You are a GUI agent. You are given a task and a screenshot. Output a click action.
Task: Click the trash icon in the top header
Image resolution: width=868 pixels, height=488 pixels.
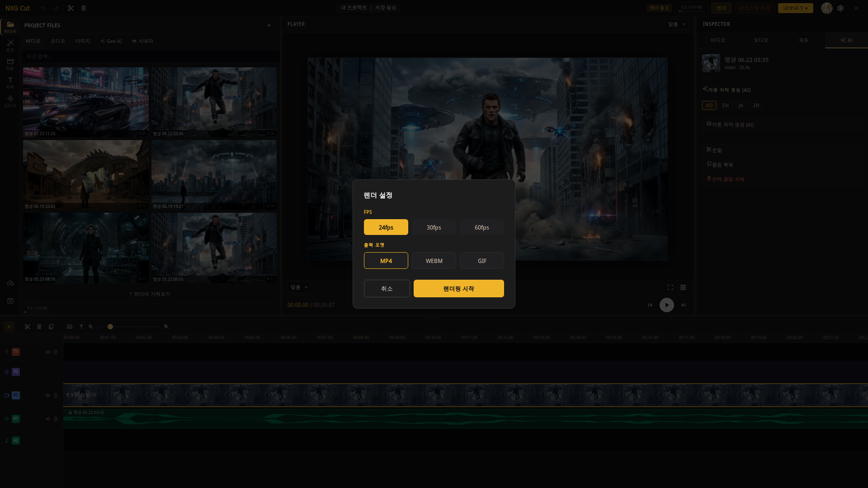coord(84,8)
